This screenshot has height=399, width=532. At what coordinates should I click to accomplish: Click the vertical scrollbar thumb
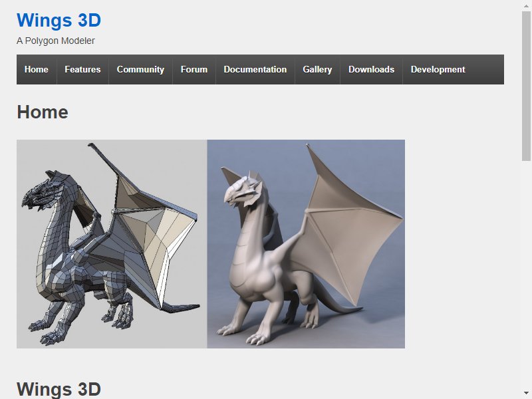[x=526, y=86]
